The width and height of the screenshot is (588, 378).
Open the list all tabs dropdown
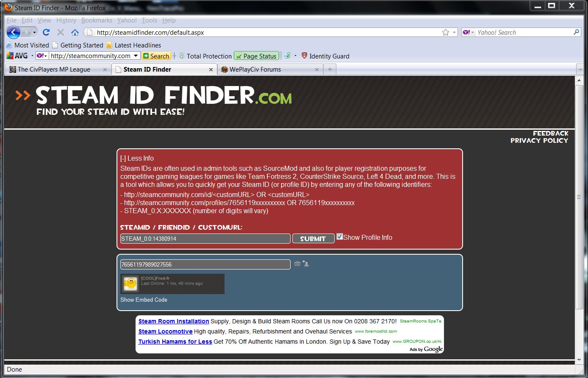(580, 69)
